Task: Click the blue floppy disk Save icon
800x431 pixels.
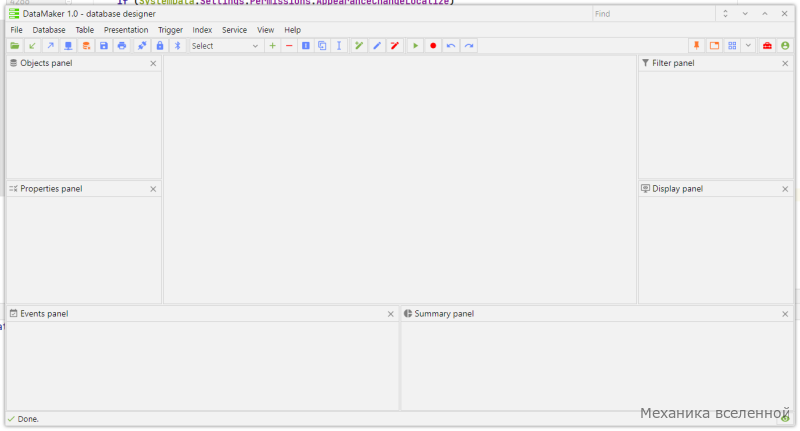Action: coord(104,46)
